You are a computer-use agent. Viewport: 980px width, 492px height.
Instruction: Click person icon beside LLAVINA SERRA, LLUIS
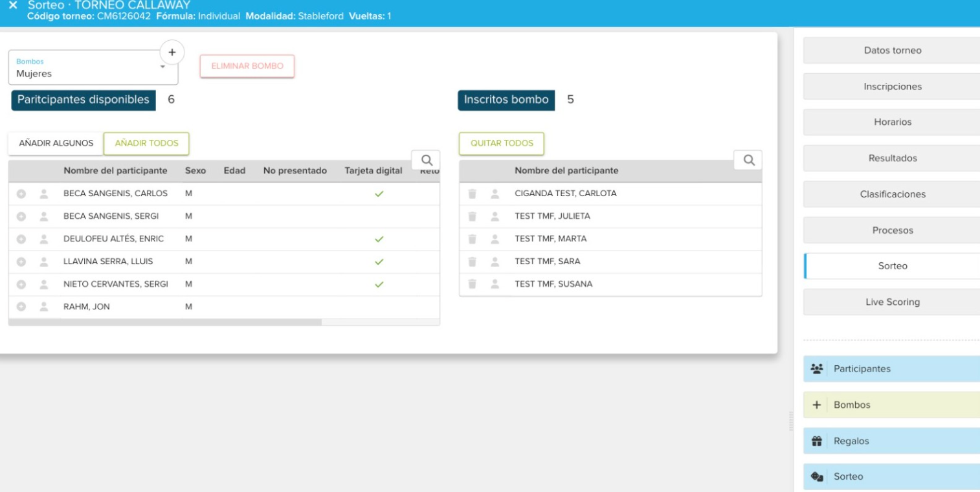(45, 262)
